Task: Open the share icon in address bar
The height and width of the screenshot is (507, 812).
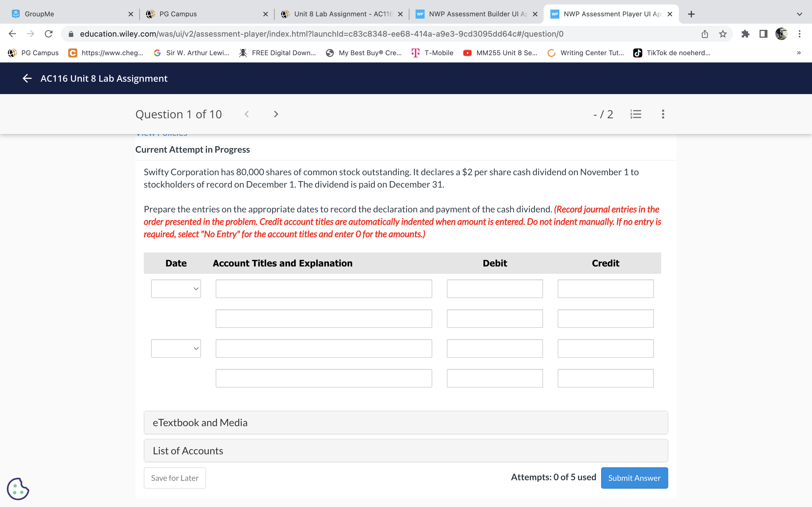Action: (x=704, y=34)
